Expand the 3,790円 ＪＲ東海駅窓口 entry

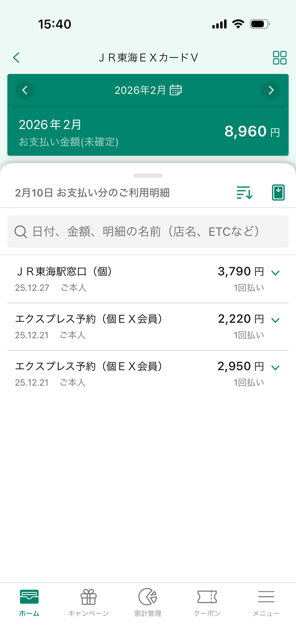pyautogui.click(x=276, y=273)
